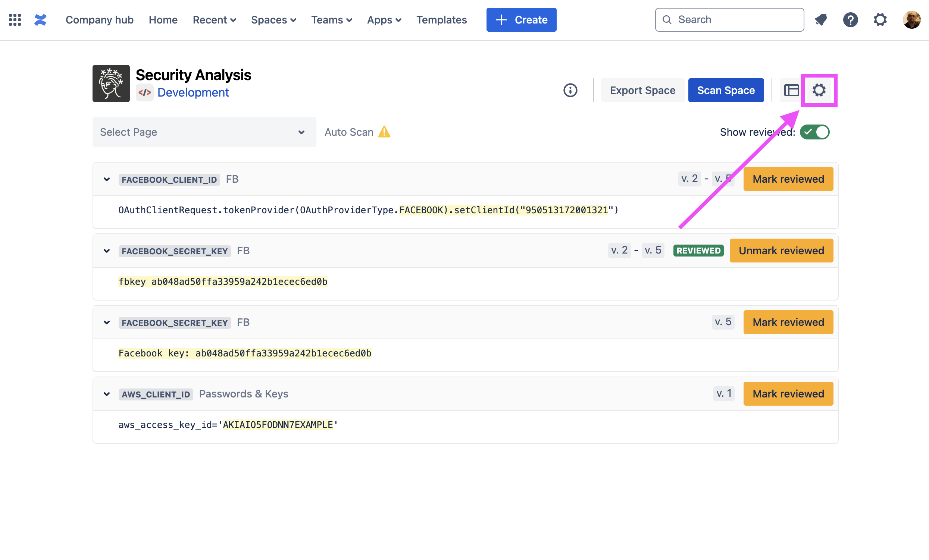Click the REVIEWED status badge
This screenshot has height=560, width=929.
pyautogui.click(x=698, y=251)
